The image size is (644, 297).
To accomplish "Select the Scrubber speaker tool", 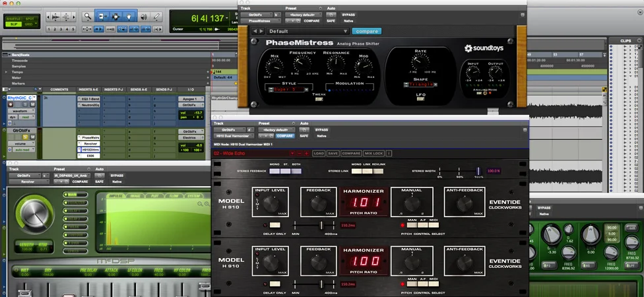I will click(144, 17).
